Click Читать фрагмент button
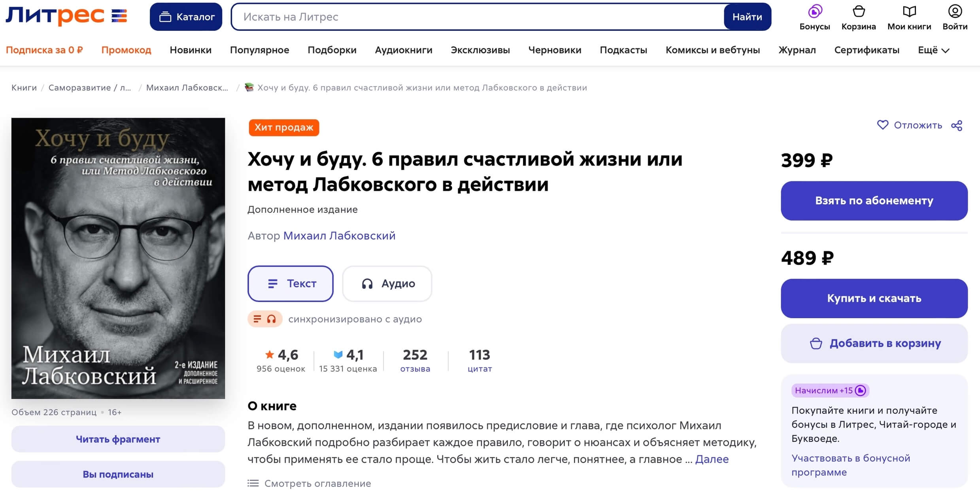The image size is (980, 498). click(118, 439)
